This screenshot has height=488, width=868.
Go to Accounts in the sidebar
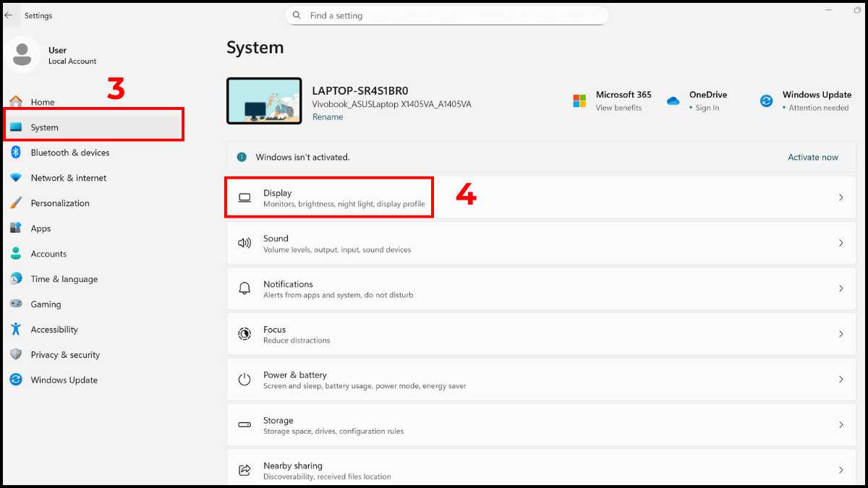click(x=48, y=254)
